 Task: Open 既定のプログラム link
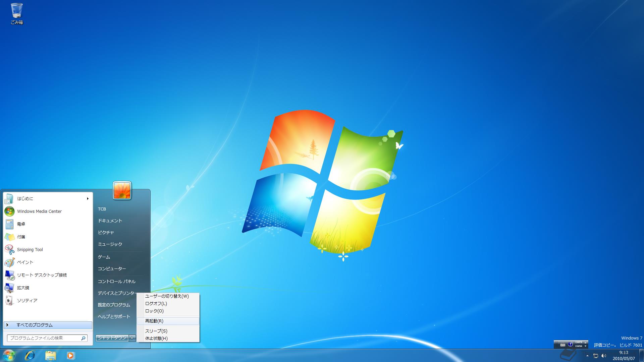pyautogui.click(x=114, y=305)
